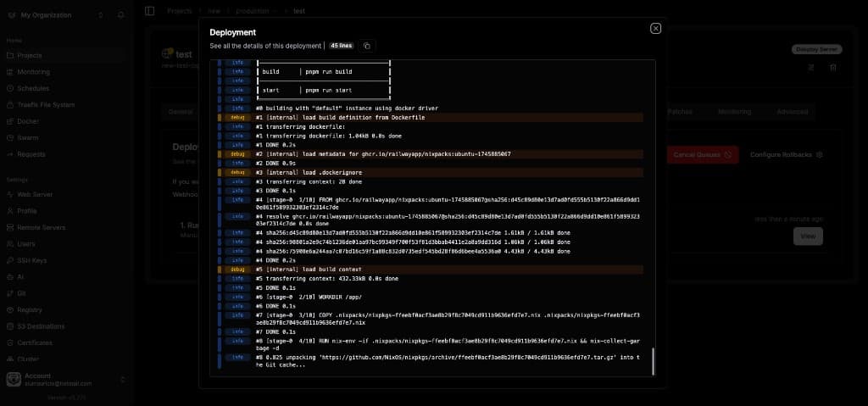Expand the My Organization switcher

coord(100,15)
